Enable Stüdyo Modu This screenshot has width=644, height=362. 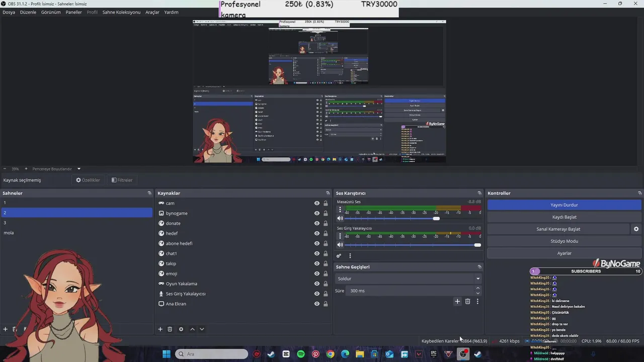tap(564, 241)
